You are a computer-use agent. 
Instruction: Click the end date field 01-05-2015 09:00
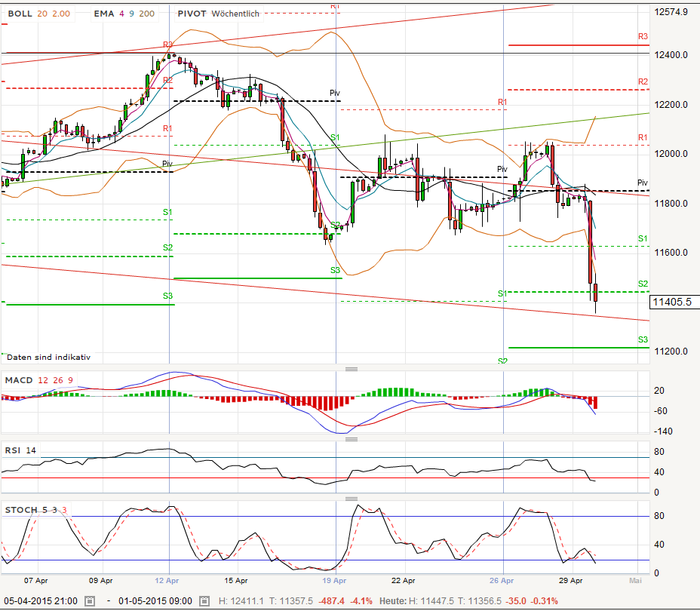pos(155,601)
